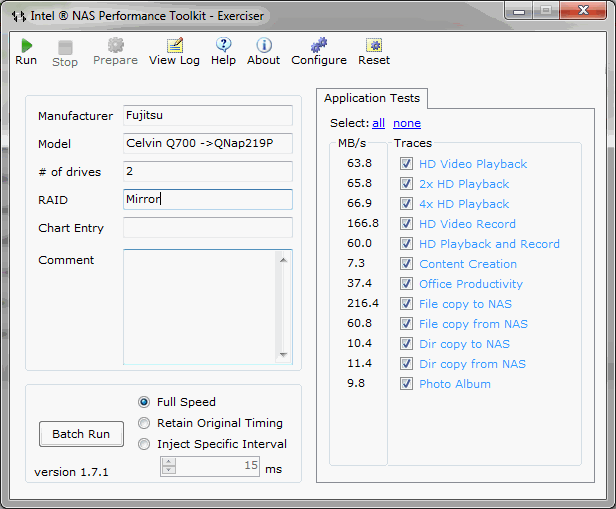Select Inject Specific Interval option

(144, 444)
